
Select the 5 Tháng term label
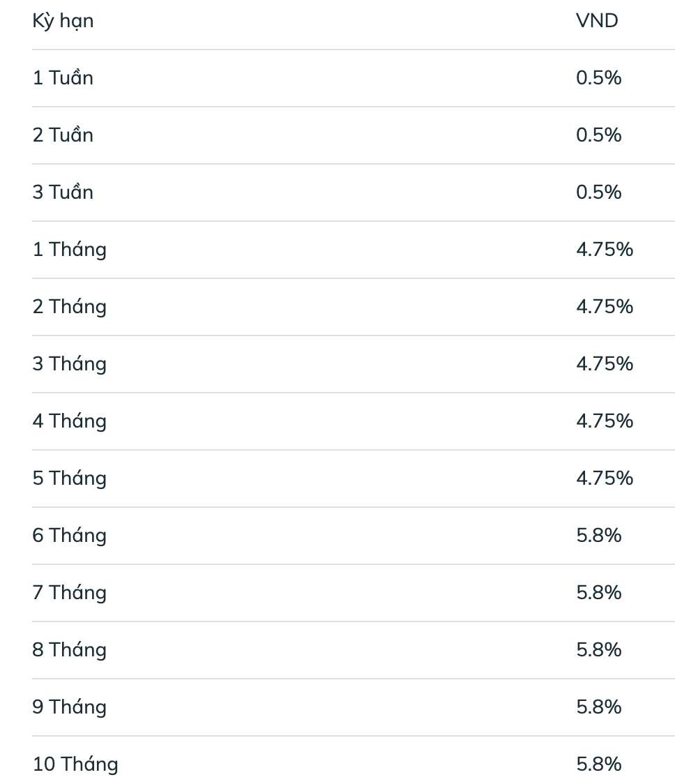coord(70,478)
